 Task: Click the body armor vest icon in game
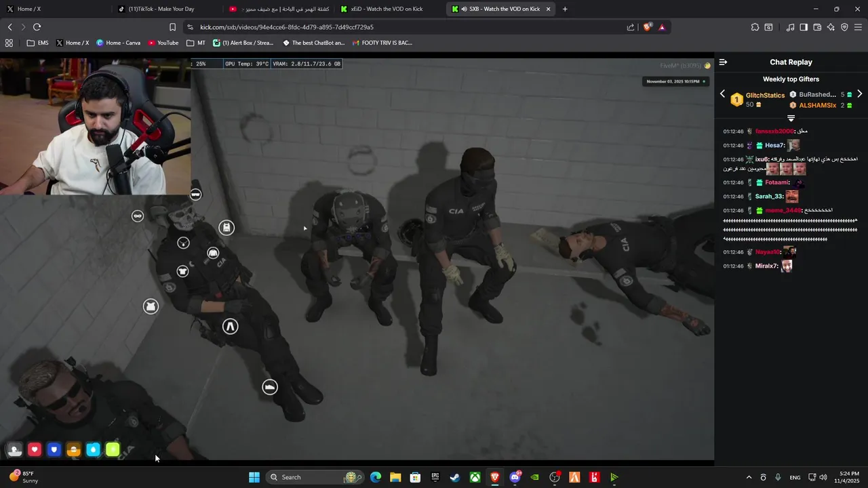coord(151,306)
